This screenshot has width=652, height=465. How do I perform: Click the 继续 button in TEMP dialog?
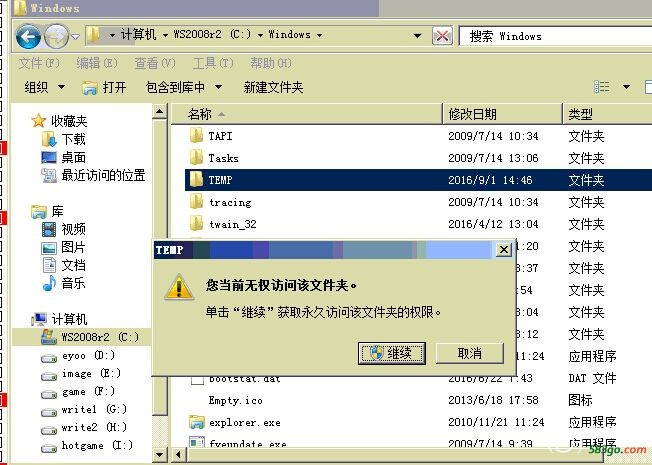(392, 354)
